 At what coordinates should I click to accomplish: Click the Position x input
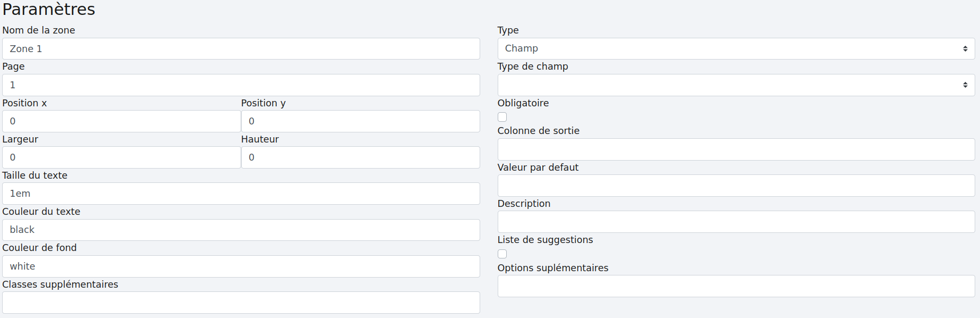point(121,121)
